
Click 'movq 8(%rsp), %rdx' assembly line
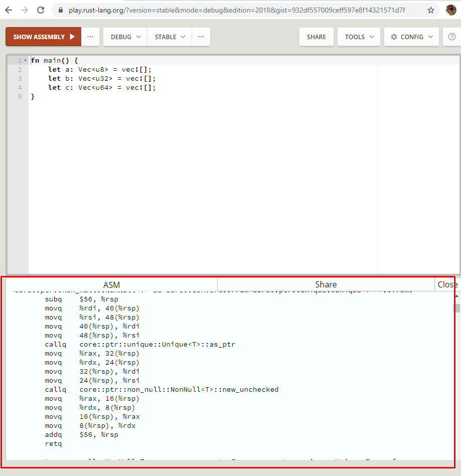(x=90, y=426)
